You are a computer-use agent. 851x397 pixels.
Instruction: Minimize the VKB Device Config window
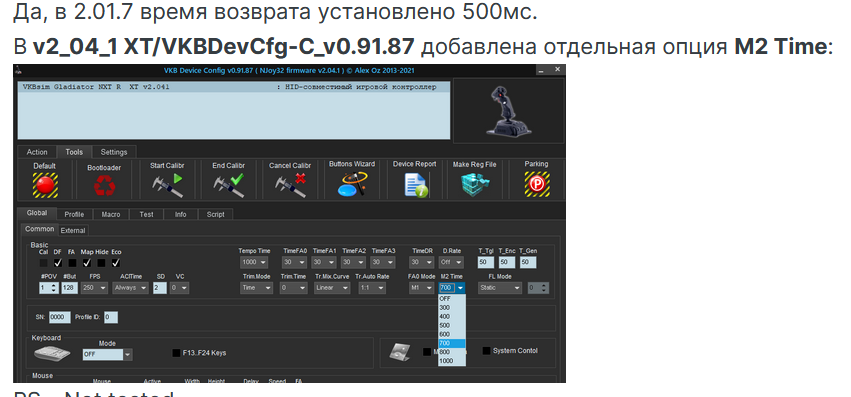(542, 70)
